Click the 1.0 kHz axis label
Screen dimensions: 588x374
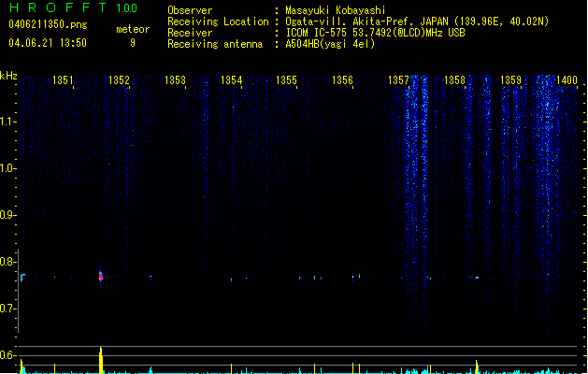[x=7, y=168]
